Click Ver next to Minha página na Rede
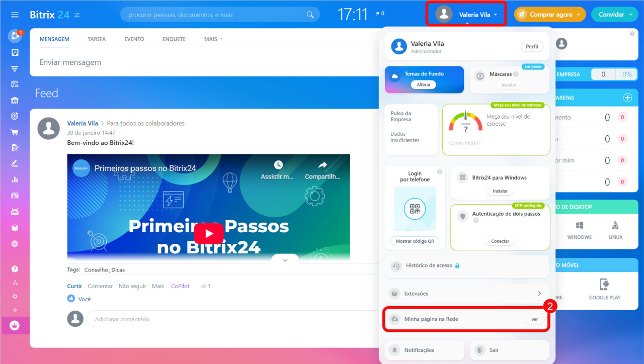 pos(534,319)
